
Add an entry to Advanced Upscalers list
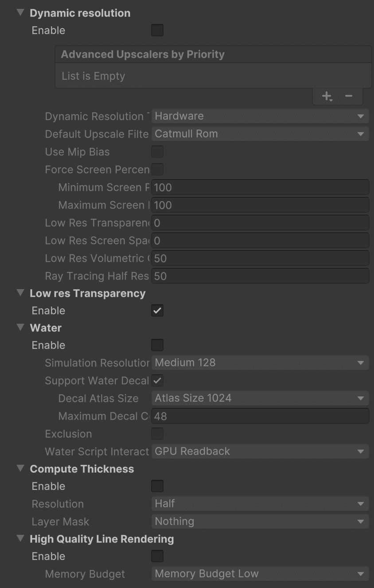click(x=327, y=96)
